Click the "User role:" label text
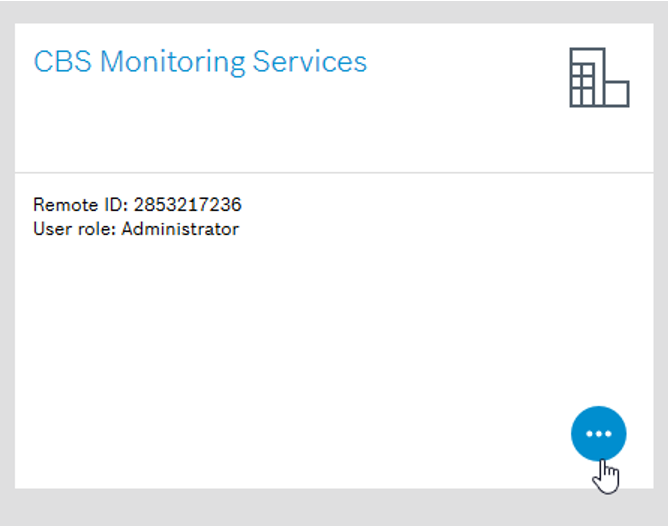668x526 pixels. (x=74, y=229)
